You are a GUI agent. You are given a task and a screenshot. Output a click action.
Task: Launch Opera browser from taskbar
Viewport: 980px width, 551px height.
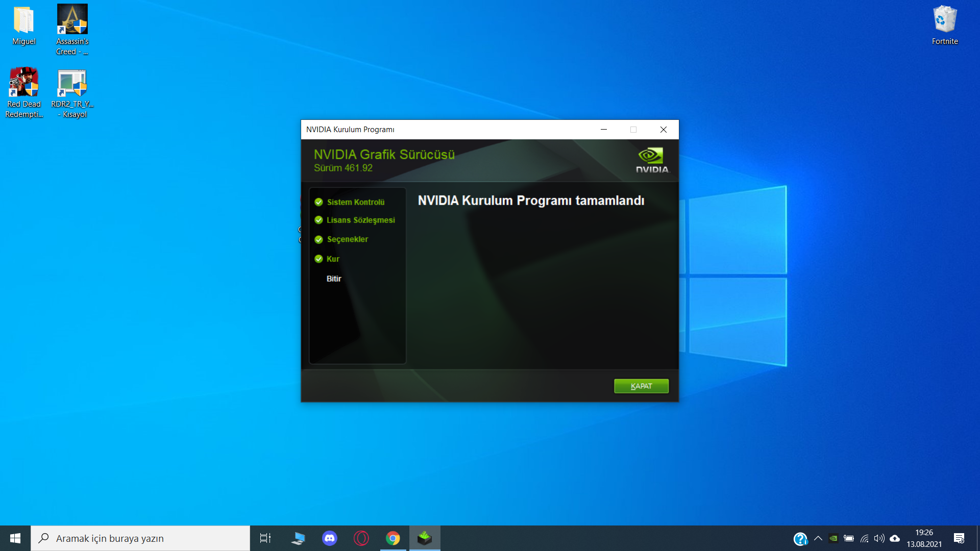[x=361, y=538]
